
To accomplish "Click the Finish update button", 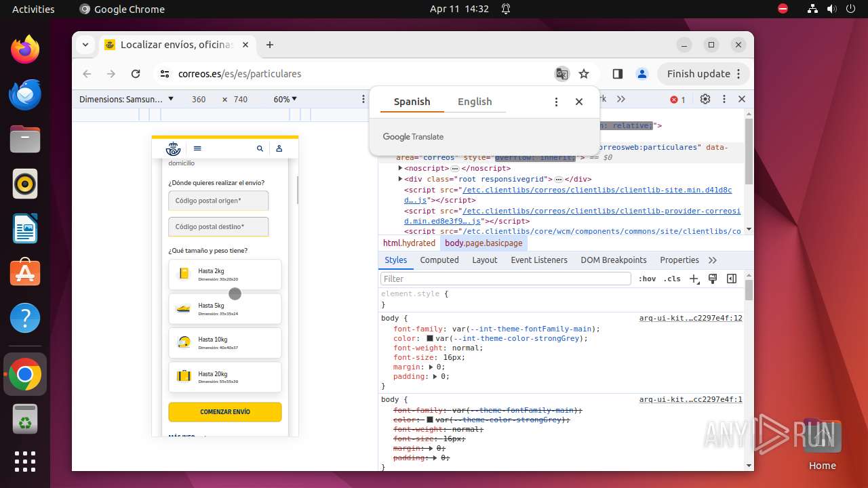I will point(705,74).
